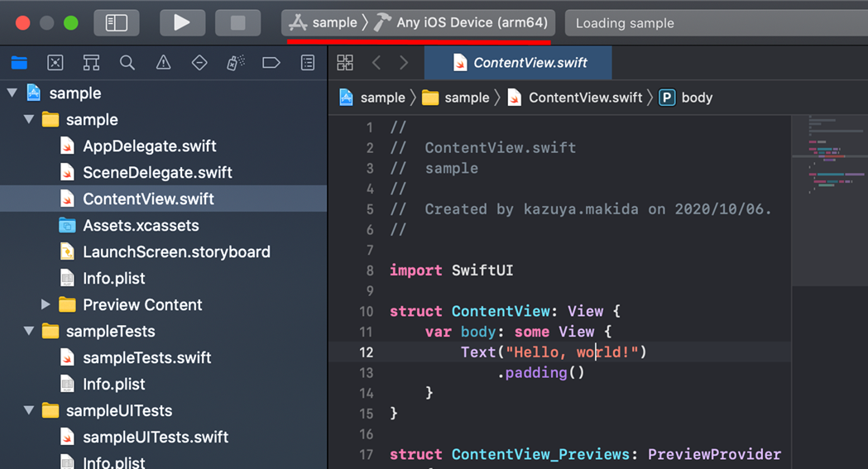Toggle the navigator sidebar button
This screenshot has height=469, width=868.
[x=116, y=22]
